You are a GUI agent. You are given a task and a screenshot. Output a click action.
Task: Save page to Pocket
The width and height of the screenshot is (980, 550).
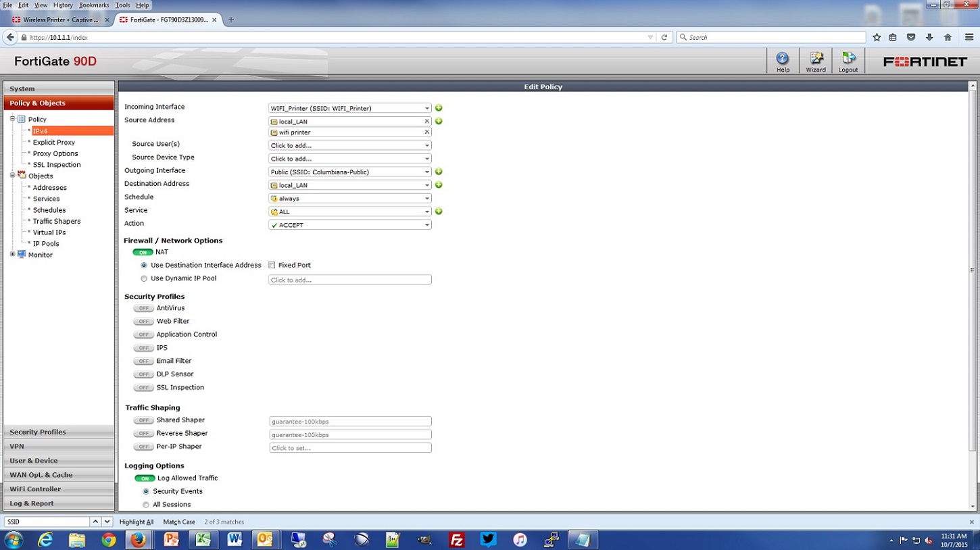pos(911,37)
